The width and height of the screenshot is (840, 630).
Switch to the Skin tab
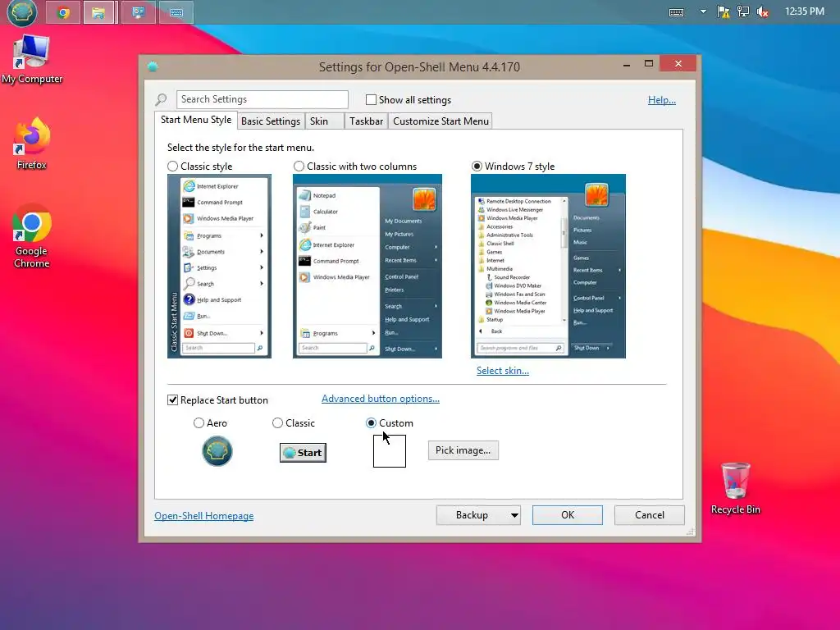click(x=324, y=121)
